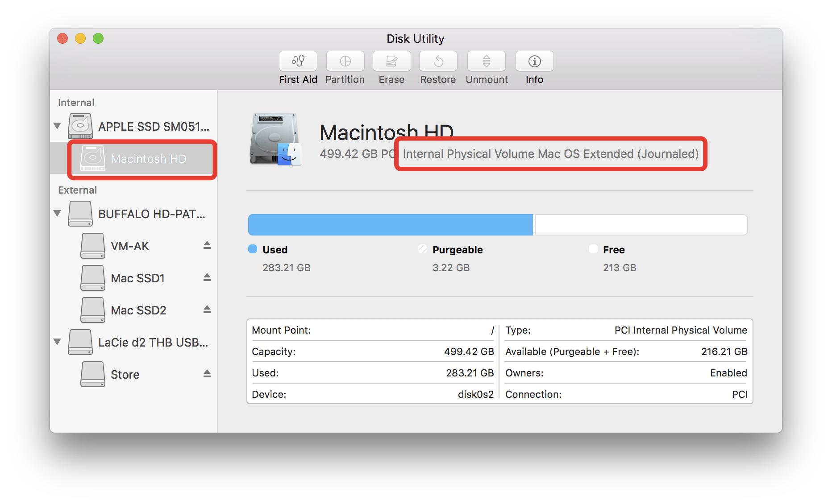The width and height of the screenshot is (832, 504).
Task: Click the blue used-space portion of the storage bar
Action: (391, 224)
